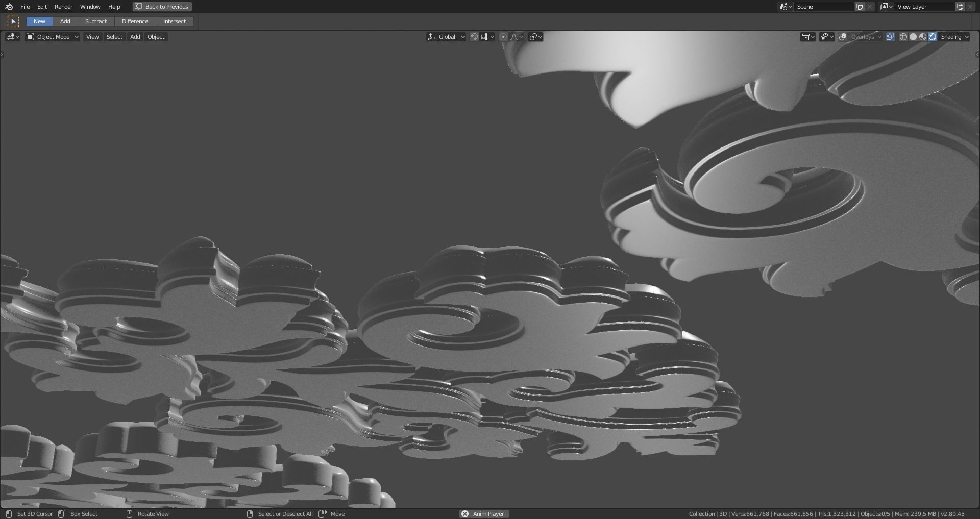
Task: Open the Object Mode dropdown
Action: coord(53,37)
